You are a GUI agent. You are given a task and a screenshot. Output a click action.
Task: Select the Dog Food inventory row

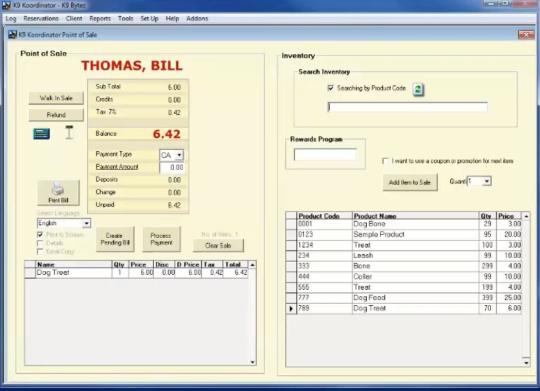pyautogui.click(x=404, y=298)
